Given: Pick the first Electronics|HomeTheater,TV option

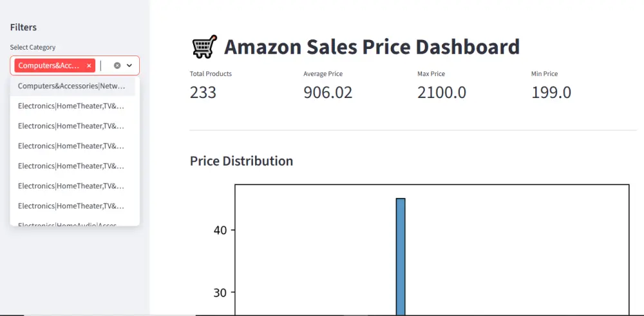Looking at the screenshot, I should pyautogui.click(x=71, y=106).
